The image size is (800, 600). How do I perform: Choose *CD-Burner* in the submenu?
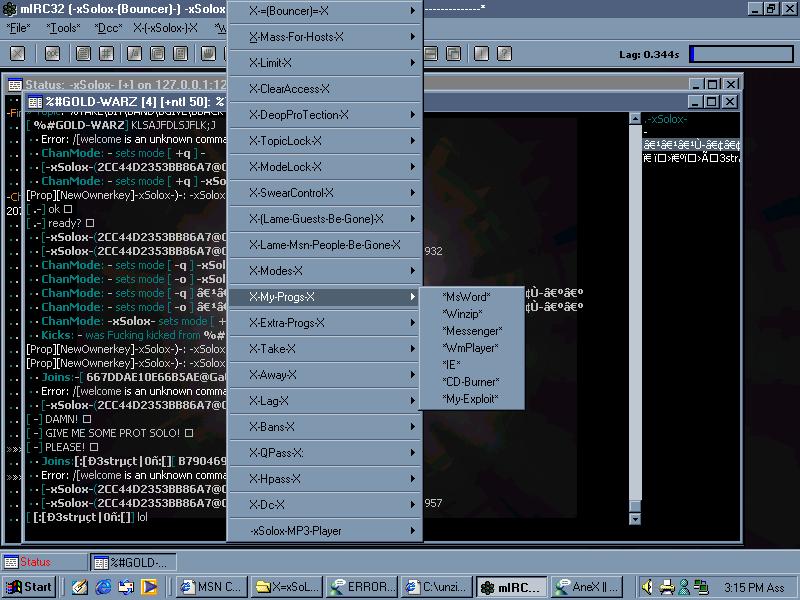tap(470, 382)
